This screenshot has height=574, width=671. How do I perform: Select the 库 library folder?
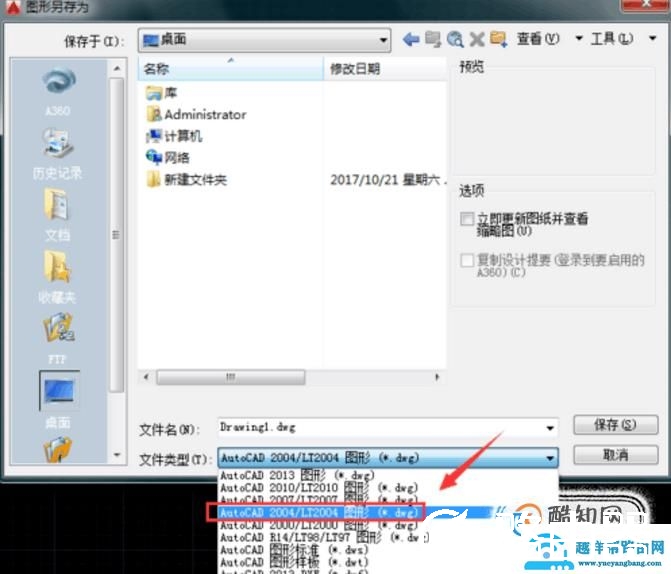tap(161, 92)
